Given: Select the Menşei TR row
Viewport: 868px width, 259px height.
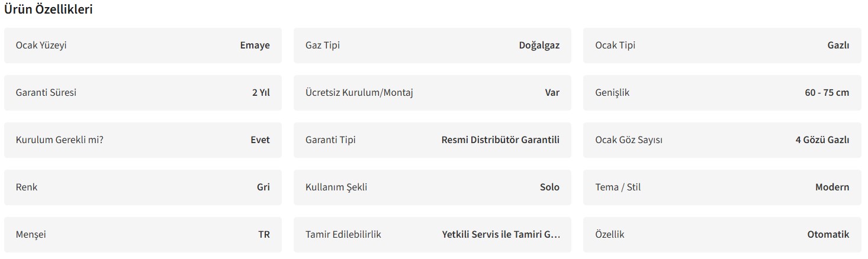Looking at the screenshot, I should click(143, 235).
